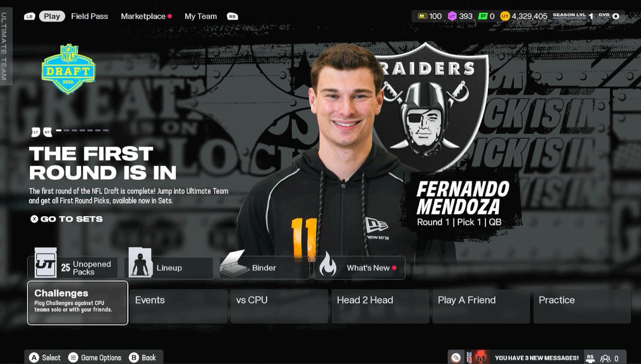
Task: Click the purple UT points icon
Action: click(x=452, y=16)
